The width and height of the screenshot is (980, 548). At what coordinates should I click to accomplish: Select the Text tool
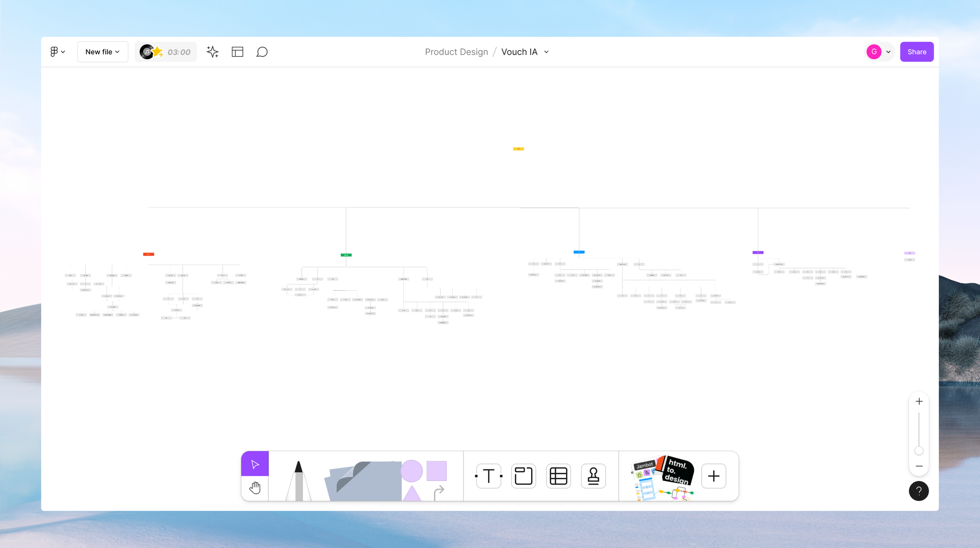[x=488, y=476]
